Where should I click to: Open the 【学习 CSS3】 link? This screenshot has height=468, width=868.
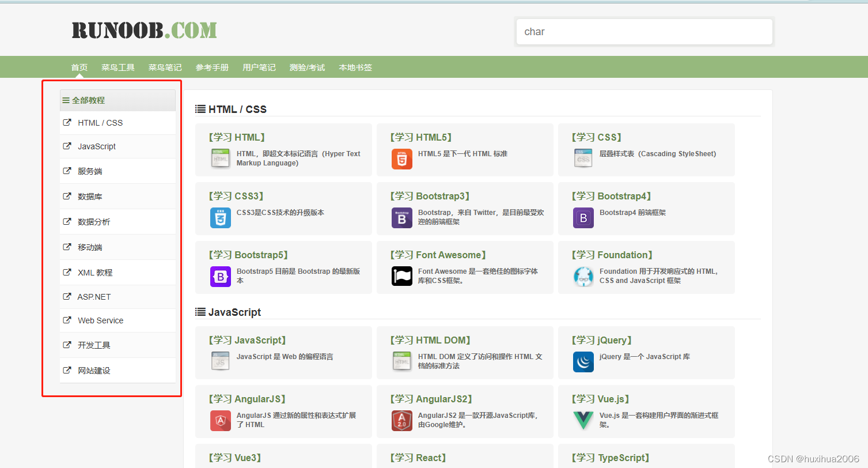237,196
